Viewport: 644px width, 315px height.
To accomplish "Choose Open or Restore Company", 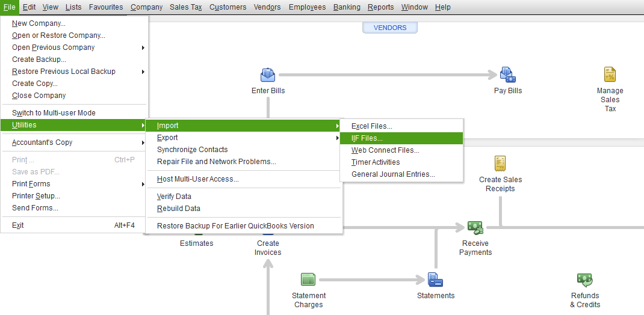I will [x=74, y=35].
